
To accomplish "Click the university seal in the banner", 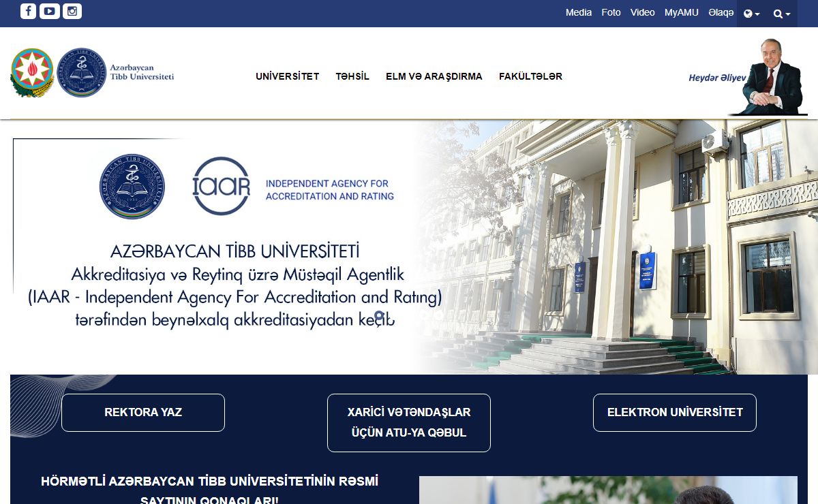I will (133, 186).
